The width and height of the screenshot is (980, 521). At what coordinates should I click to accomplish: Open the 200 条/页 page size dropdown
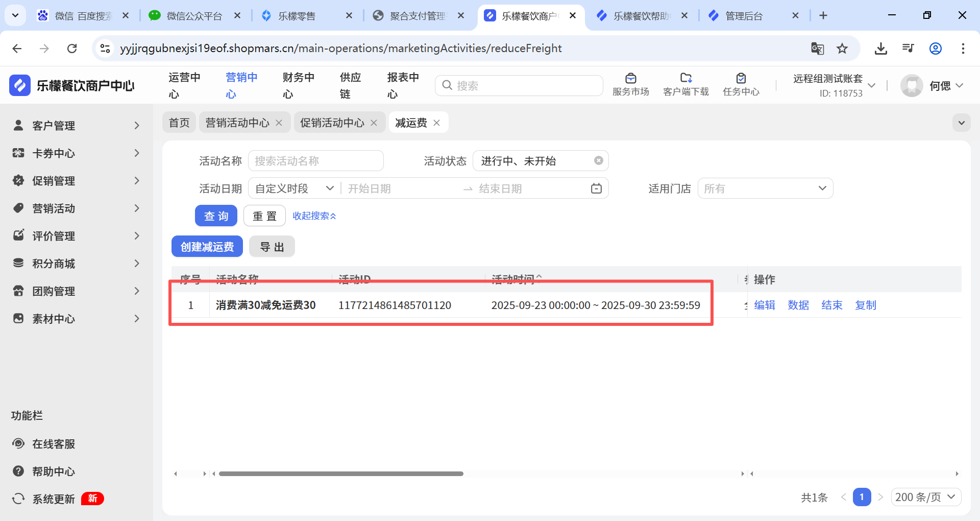(926, 497)
